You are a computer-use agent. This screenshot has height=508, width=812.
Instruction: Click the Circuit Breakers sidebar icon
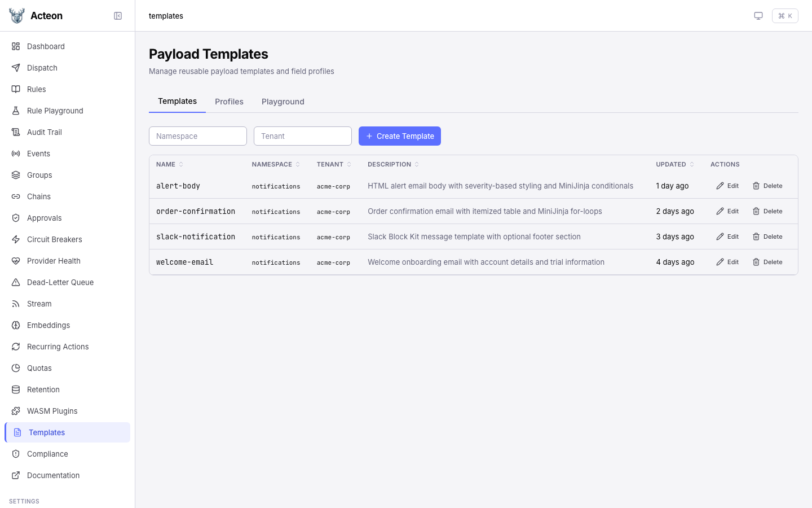pos(16,239)
